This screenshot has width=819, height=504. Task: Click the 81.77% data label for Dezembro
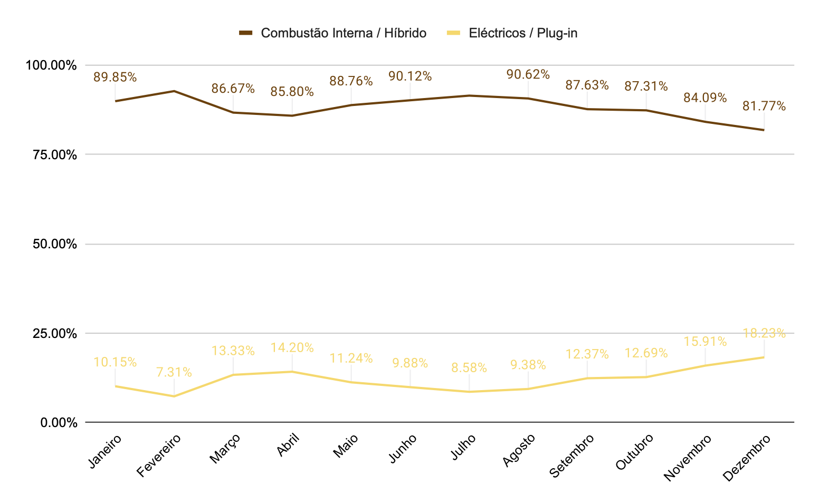(764, 106)
